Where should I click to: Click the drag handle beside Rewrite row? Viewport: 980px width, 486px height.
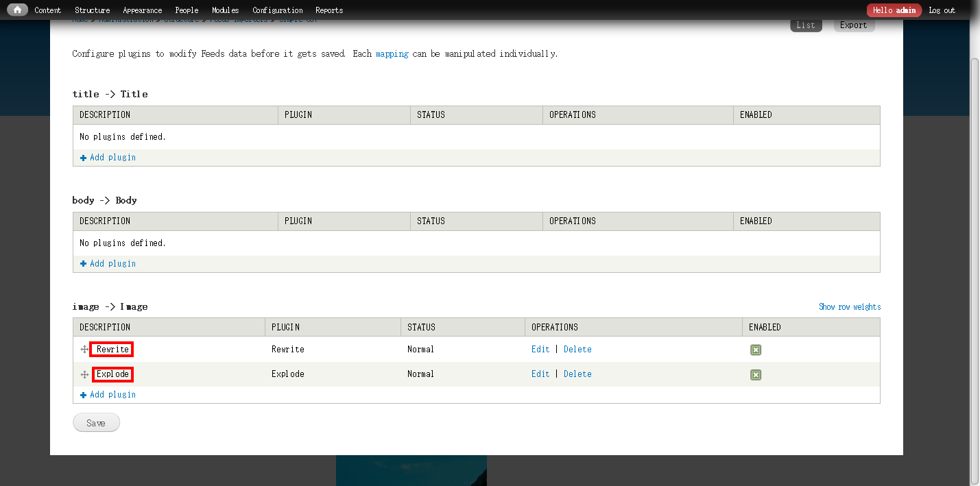coord(85,350)
